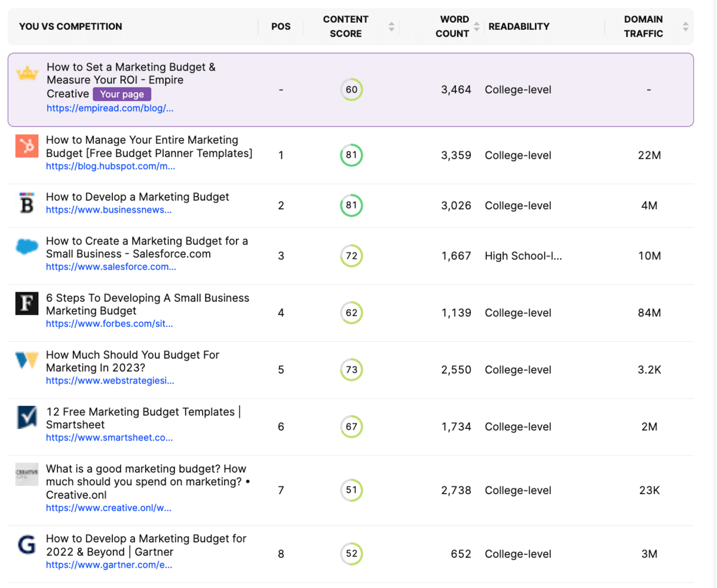Click the Salesforce cloud logo
The image size is (717, 588).
(x=27, y=247)
